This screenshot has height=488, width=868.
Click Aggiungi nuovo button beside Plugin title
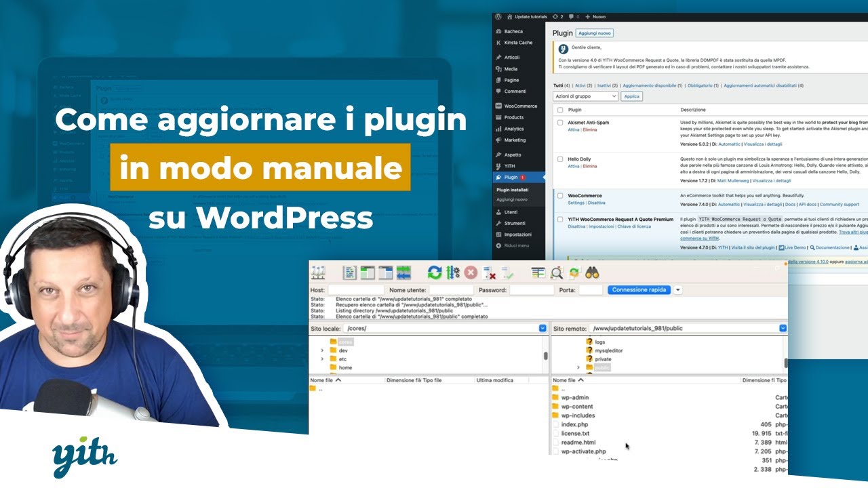[x=595, y=33]
